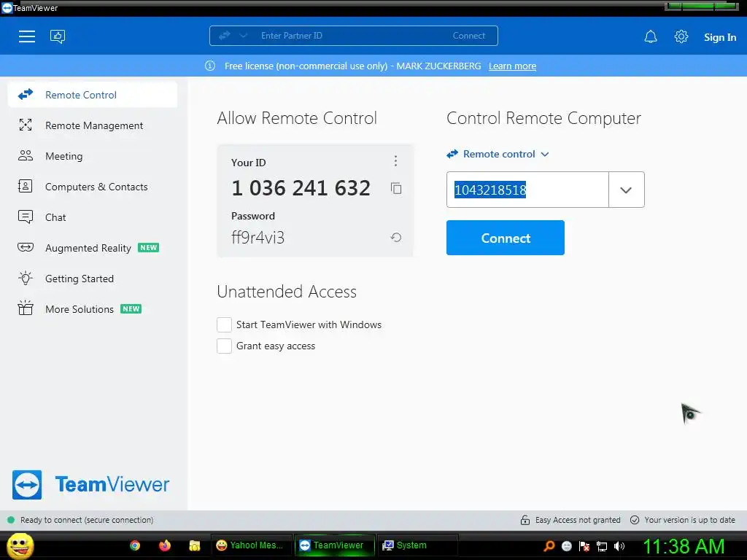Switch to Yahoo! Messenger taskbar button

click(x=251, y=545)
